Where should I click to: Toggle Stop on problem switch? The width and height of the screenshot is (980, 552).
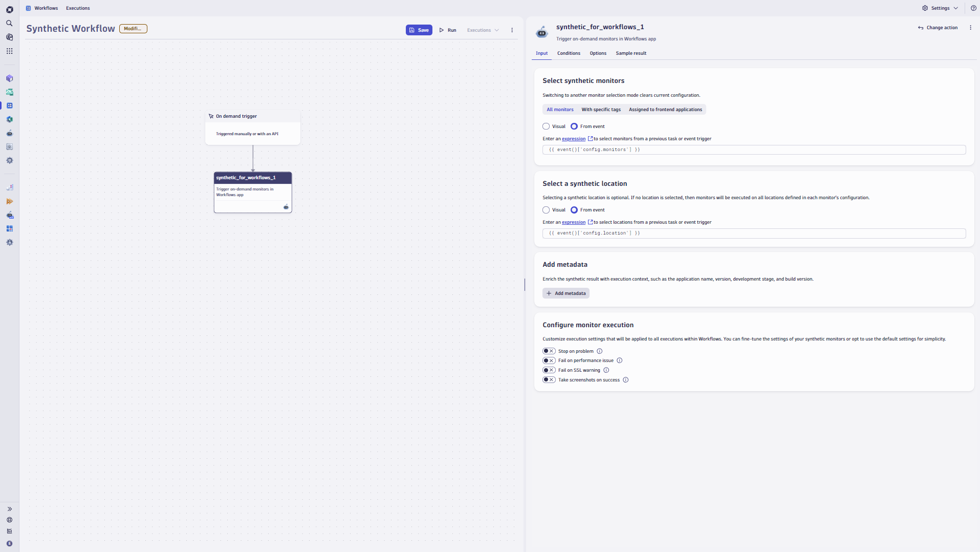549,351
